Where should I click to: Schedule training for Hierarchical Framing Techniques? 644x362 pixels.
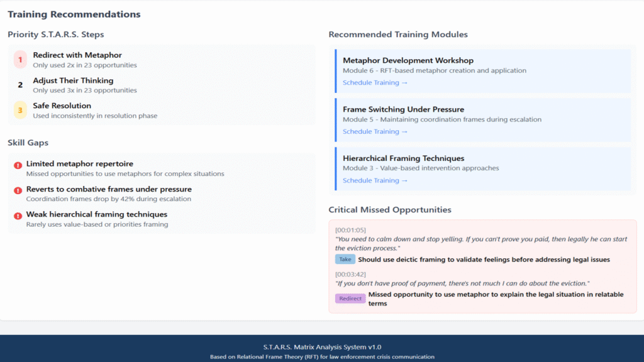tap(375, 181)
